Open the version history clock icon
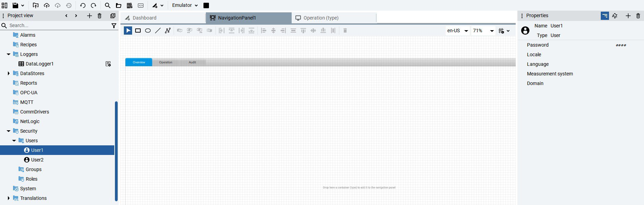Viewport: 644px width, 205px height. coord(69,5)
